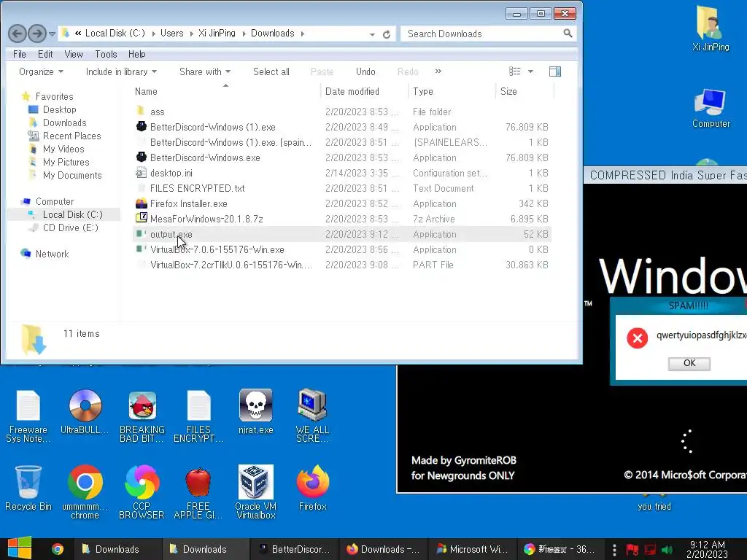The image size is (747, 560).
Task: Expand address bar previous locations dropdown
Action: (372, 34)
